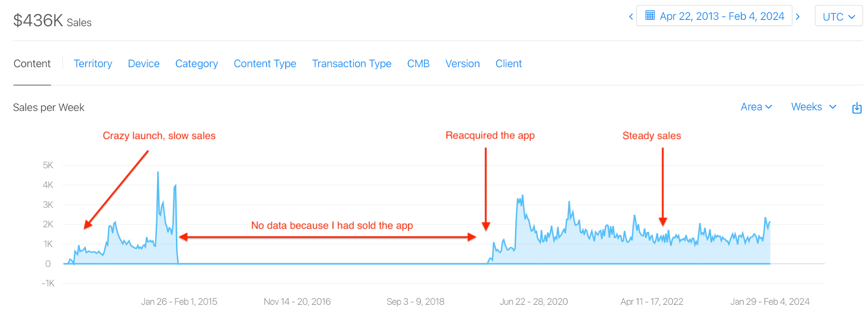The height and width of the screenshot is (323, 868).
Task: Select the Content tab
Action: (32, 64)
